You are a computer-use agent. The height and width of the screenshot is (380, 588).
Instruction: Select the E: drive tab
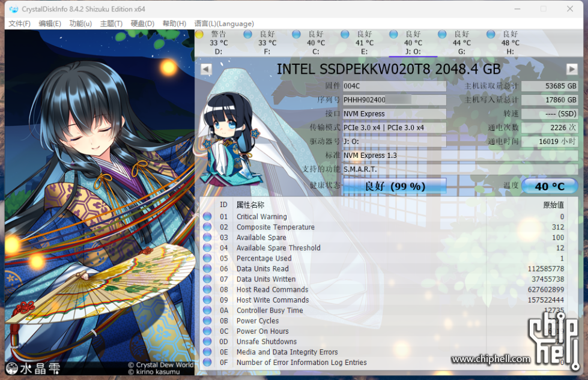pos(365,43)
